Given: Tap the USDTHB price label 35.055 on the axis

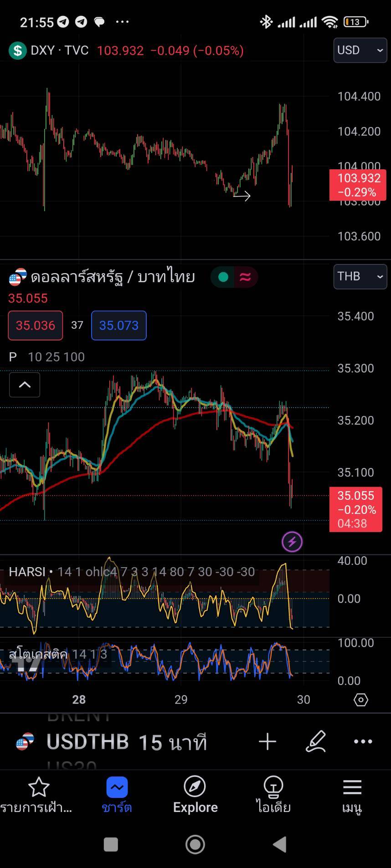Looking at the screenshot, I should click(355, 509).
